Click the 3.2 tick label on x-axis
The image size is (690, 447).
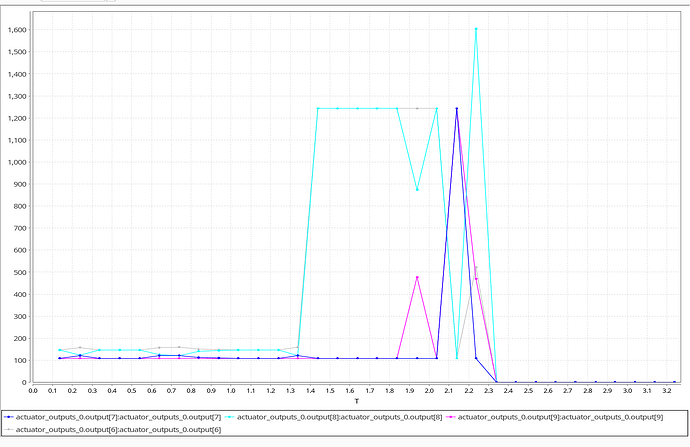[675, 390]
